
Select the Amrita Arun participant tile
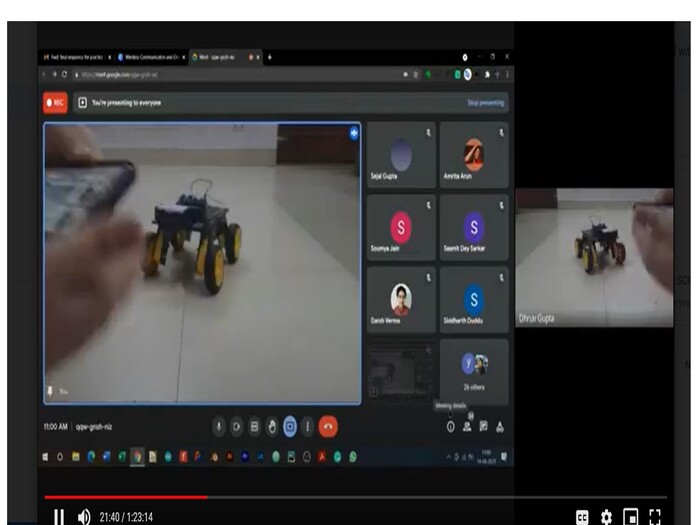coord(474,155)
